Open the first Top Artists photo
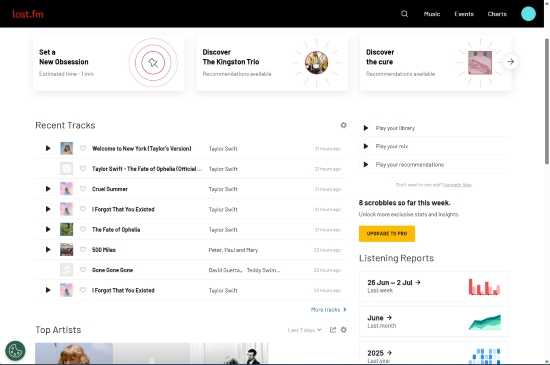550x365 pixels. pyautogui.click(x=74, y=353)
